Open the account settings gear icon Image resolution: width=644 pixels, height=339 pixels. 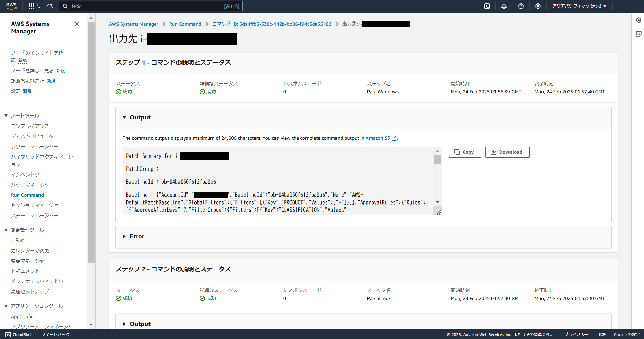point(538,6)
